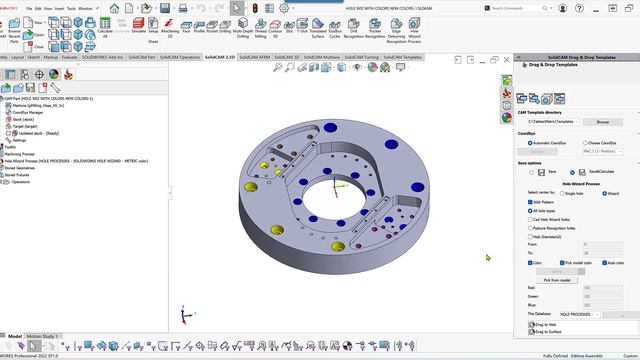Viewport: 640px width, 360px height.
Task: Select the Translated Surface icon
Action: tap(318, 28)
